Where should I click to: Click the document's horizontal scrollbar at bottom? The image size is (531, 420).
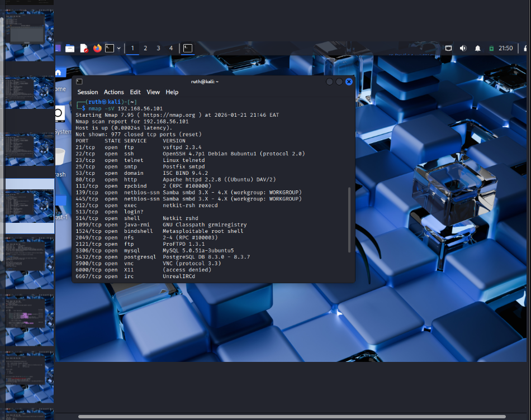(x=292, y=417)
